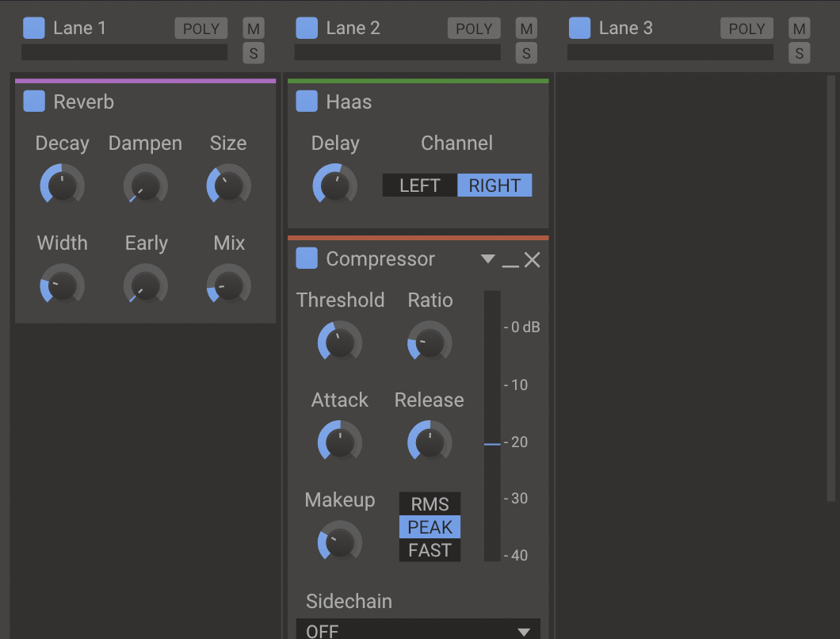Bypass the Compressor with its enable square
Image resolution: width=840 pixels, height=639 pixels.
pos(307,258)
